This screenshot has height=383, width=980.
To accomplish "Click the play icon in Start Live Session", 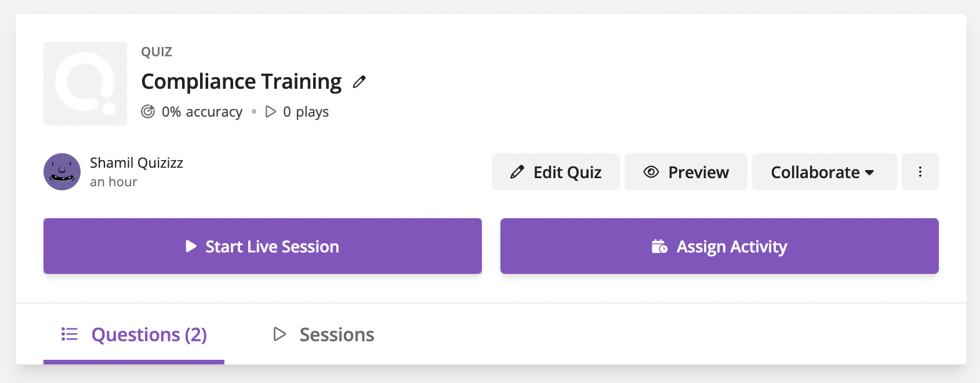I will tap(191, 246).
